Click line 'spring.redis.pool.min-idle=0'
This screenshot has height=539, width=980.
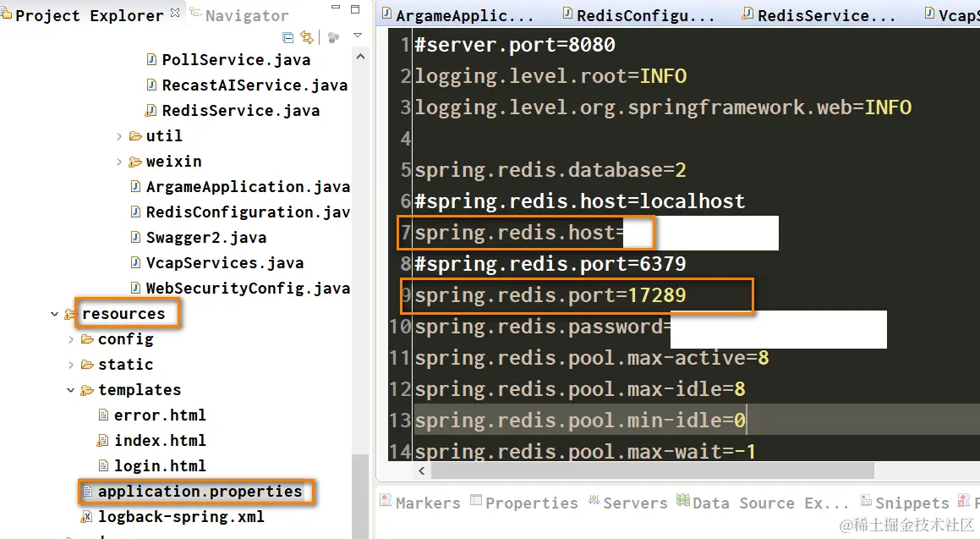(580, 421)
